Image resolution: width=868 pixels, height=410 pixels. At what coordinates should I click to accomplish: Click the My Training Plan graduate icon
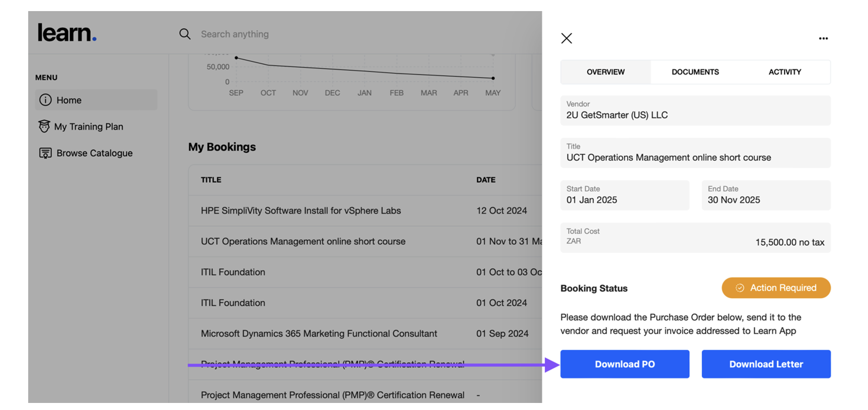pyautogui.click(x=44, y=126)
